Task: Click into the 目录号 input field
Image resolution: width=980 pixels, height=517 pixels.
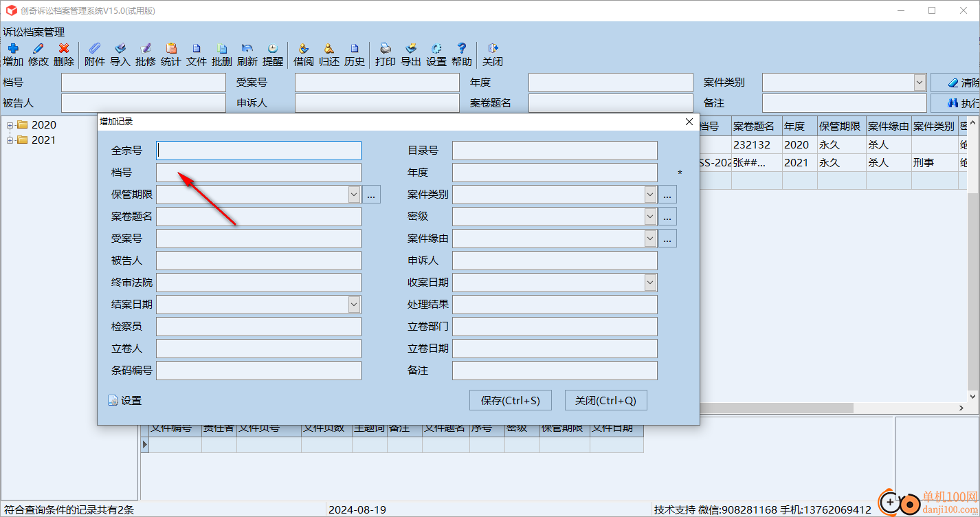Action: point(555,151)
